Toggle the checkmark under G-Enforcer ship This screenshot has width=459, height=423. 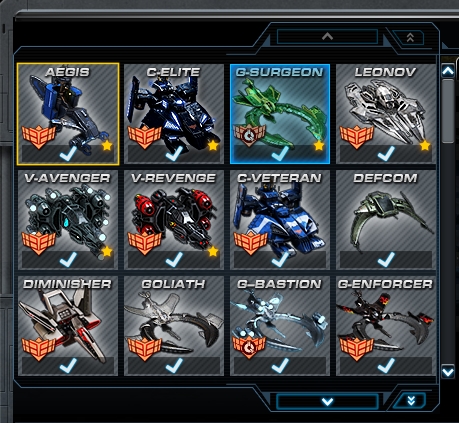coord(386,366)
